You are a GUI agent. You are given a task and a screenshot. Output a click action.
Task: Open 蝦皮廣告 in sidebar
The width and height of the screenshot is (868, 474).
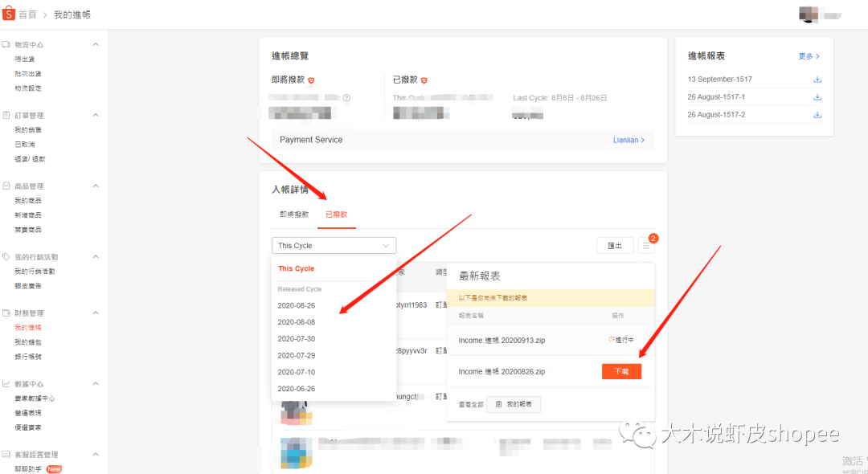coord(28,286)
